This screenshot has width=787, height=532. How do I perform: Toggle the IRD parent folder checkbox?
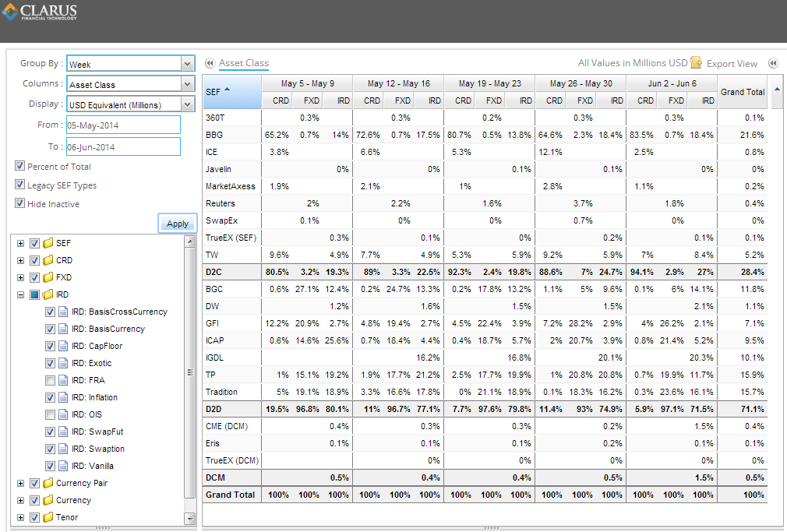[34, 294]
